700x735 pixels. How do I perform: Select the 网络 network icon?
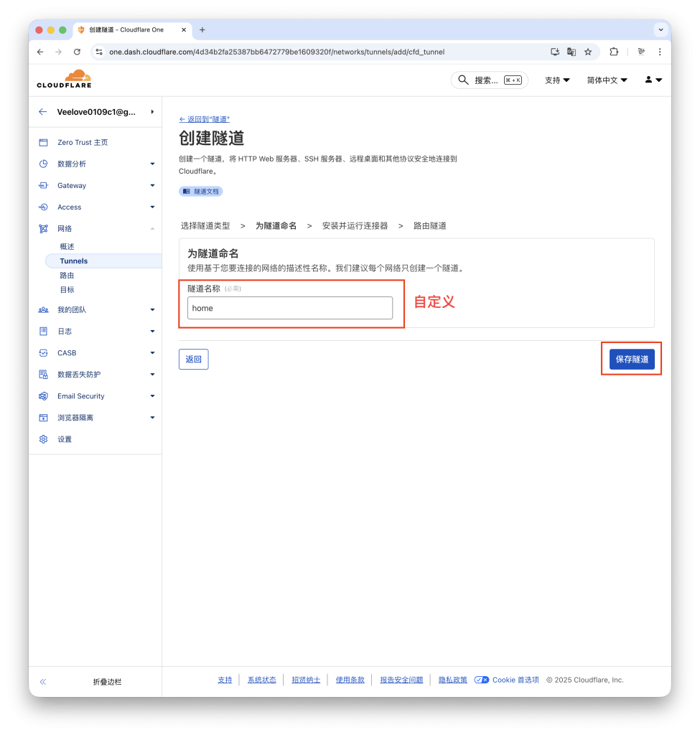pos(45,228)
